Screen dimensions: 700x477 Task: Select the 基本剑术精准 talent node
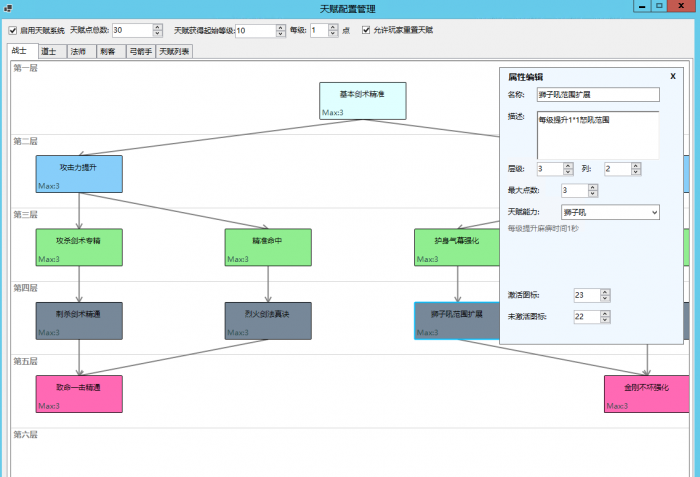point(362,100)
